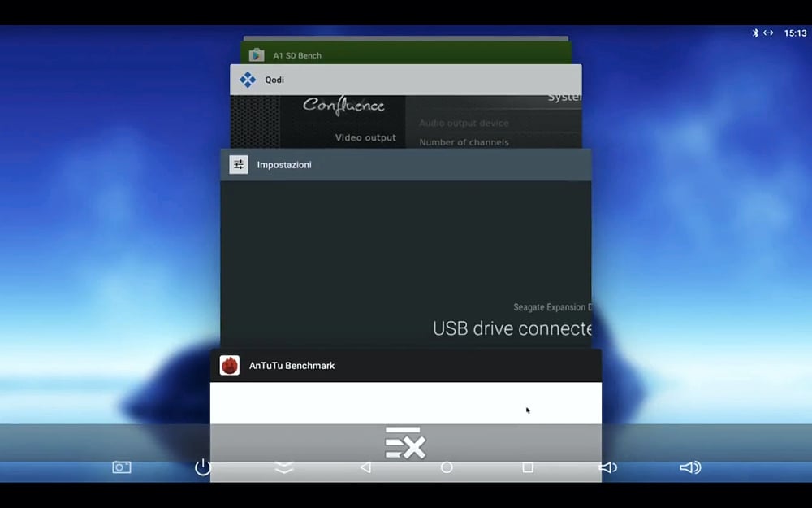Hide the navigation bar with double chevron icon

click(x=283, y=467)
